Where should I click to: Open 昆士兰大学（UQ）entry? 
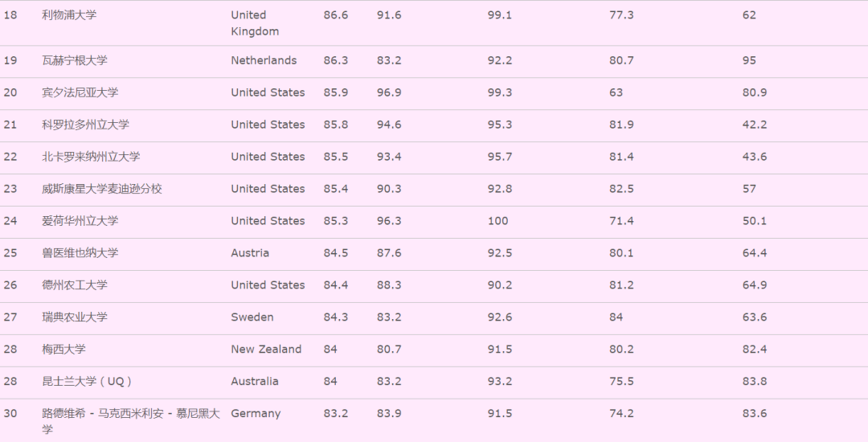coord(87,382)
